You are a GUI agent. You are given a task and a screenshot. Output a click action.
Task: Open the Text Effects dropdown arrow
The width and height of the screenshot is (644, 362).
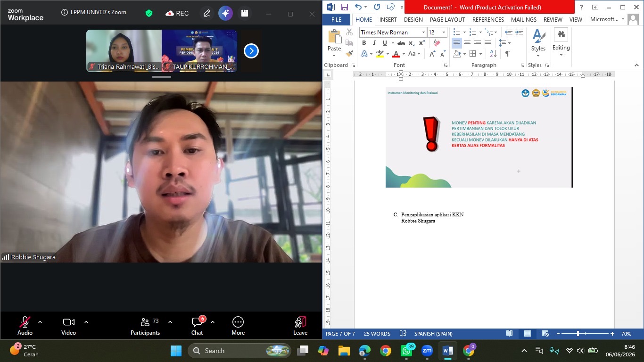[x=371, y=54]
